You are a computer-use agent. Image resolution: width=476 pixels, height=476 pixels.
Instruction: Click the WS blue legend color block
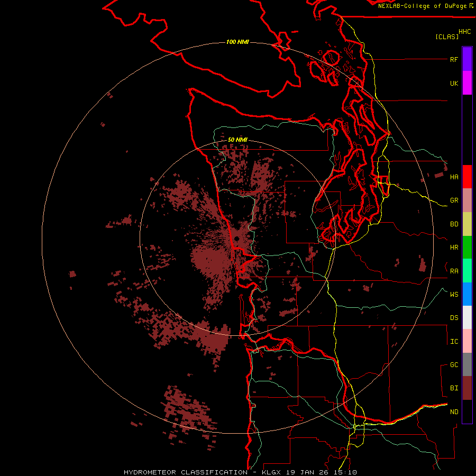pyautogui.click(x=467, y=294)
